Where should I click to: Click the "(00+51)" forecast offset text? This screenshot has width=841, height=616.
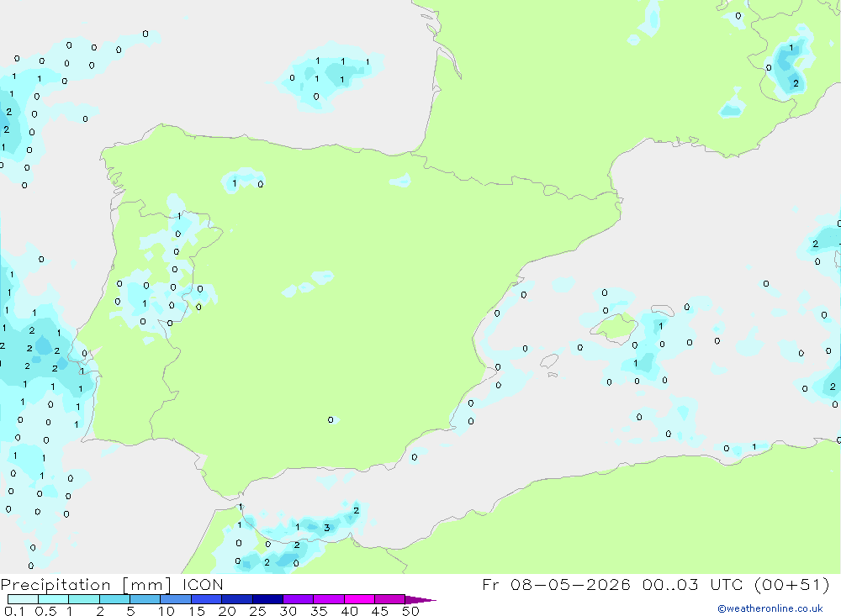click(x=791, y=584)
